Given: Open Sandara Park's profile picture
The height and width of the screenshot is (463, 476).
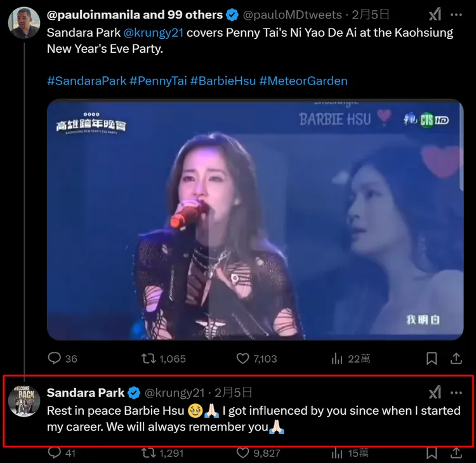Looking at the screenshot, I should (x=24, y=400).
